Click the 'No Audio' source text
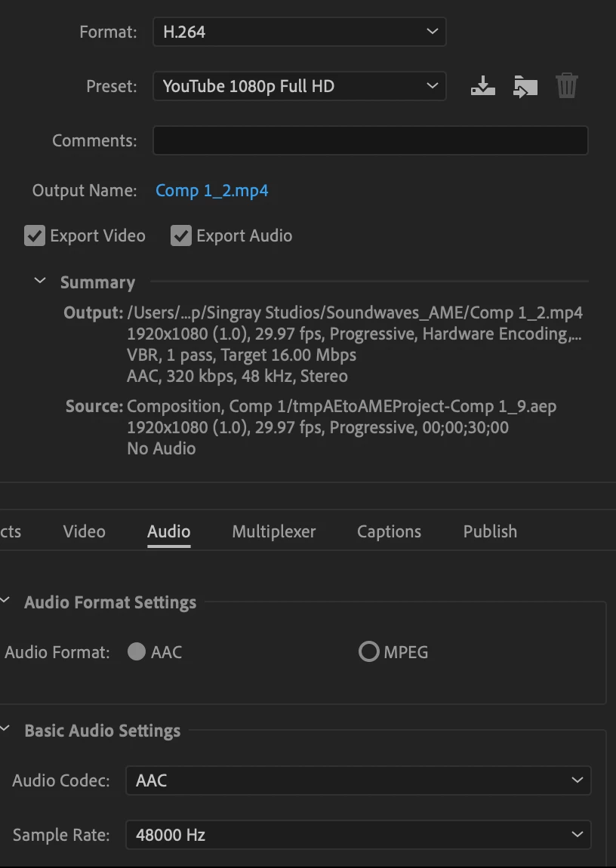Image resolution: width=616 pixels, height=868 pixels. (x=161, y=448)
